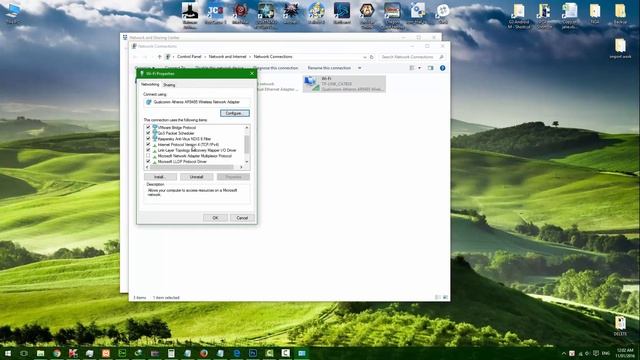Confirm Wi-Fi Properties with OK

(x=215, y=218)
